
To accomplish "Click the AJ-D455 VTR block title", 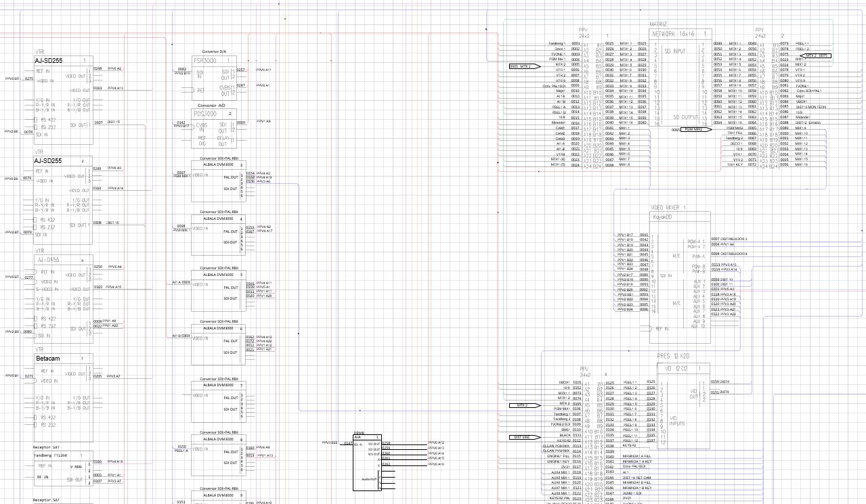I will (47, 260).
